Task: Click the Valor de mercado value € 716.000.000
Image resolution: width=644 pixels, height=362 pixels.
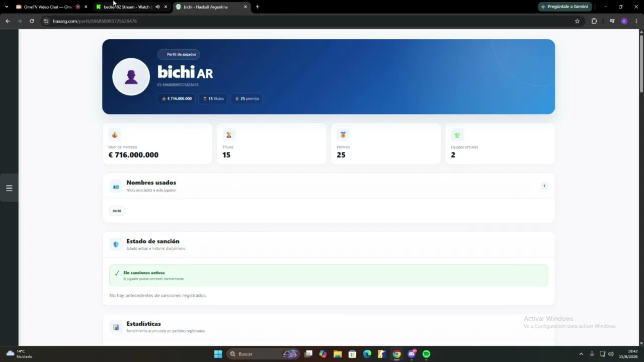Action: point(133,155)
